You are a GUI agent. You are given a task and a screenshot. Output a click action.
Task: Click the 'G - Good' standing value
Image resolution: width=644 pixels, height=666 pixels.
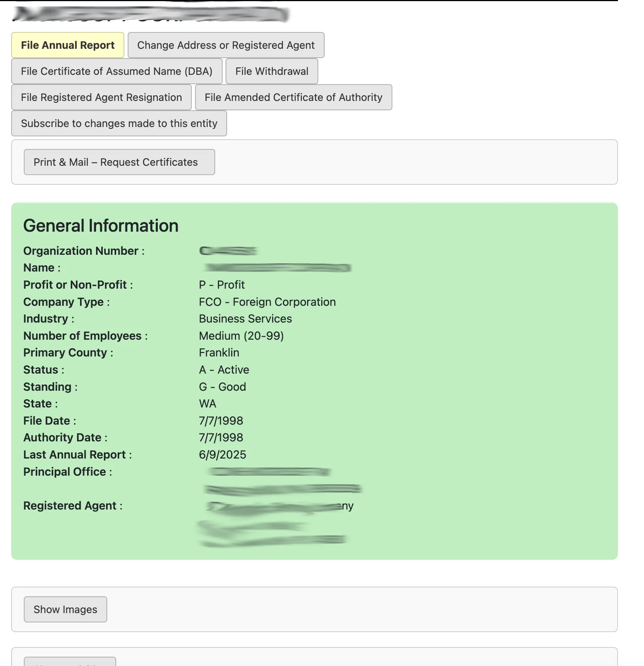click(222, 387)
